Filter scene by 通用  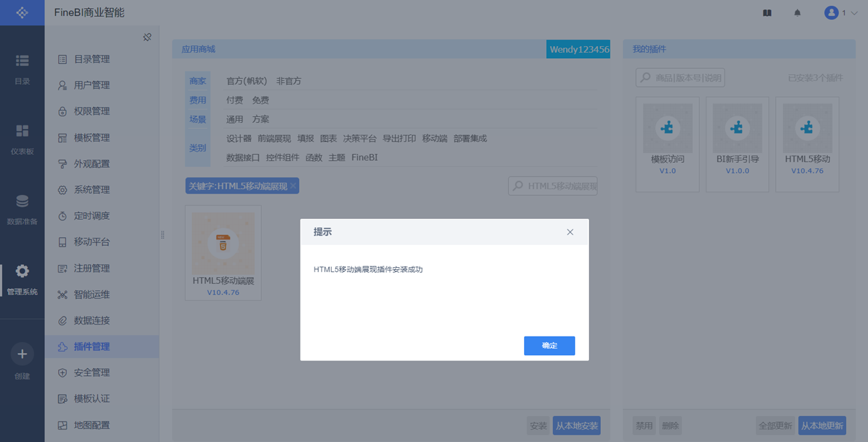(x=234, y=120)
